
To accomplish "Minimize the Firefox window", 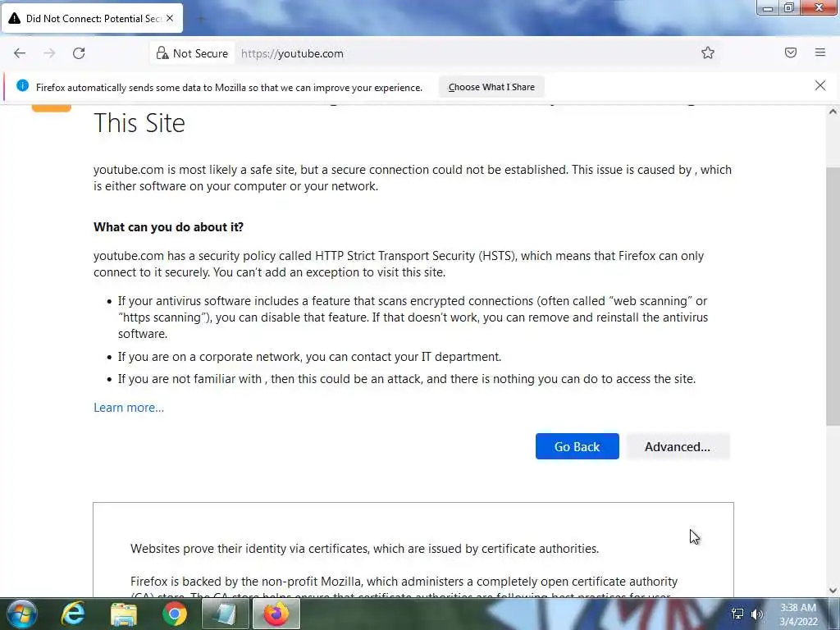I will click(768, 7).
